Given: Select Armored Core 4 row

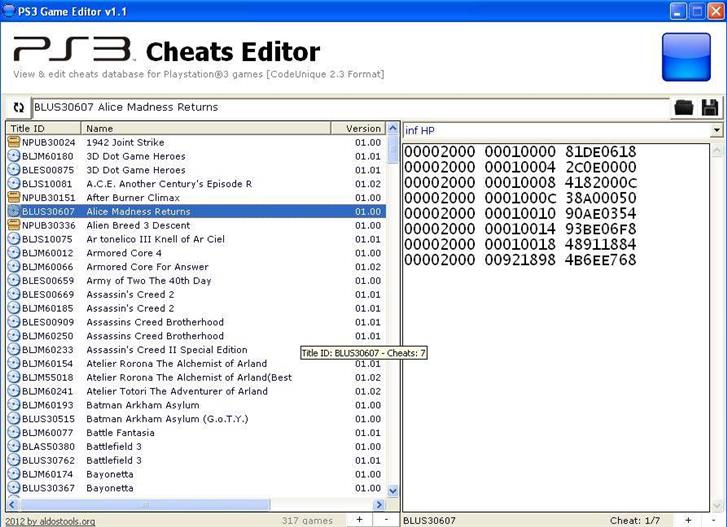Looking at the screenshot, I should click(196, 253).
